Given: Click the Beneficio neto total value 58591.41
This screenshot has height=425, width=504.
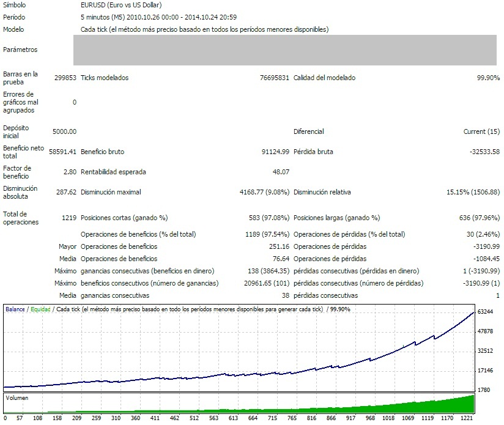Looking at the screenshot, I should click(x=62, y=152).
